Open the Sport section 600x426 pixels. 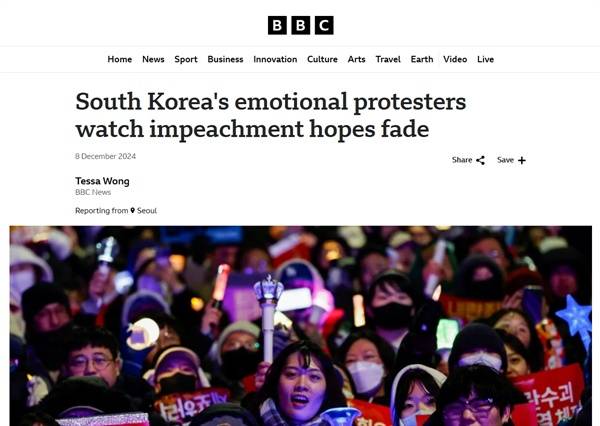tap(186, 59)
